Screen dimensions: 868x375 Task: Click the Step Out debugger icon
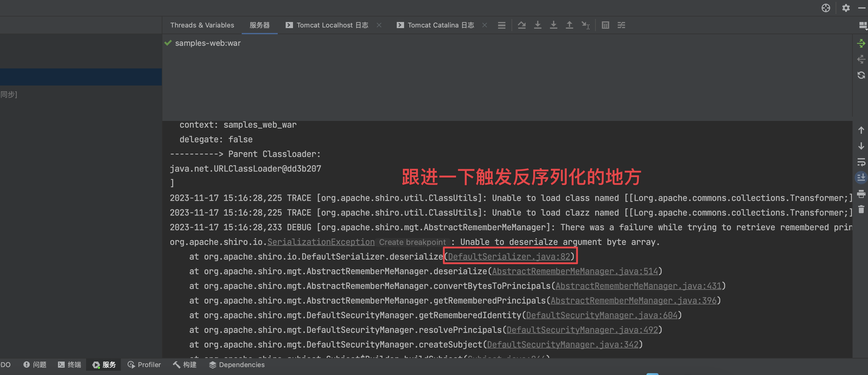[570, 25]
